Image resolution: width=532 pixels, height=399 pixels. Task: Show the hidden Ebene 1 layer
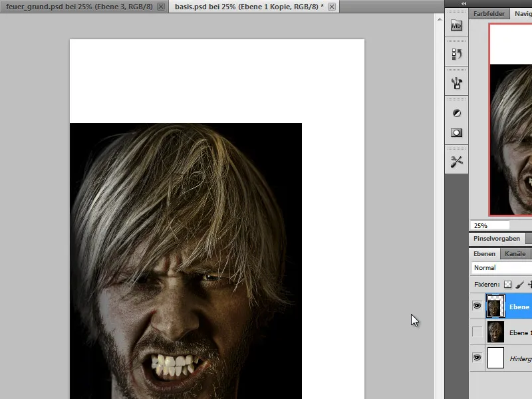pos(477,332)
